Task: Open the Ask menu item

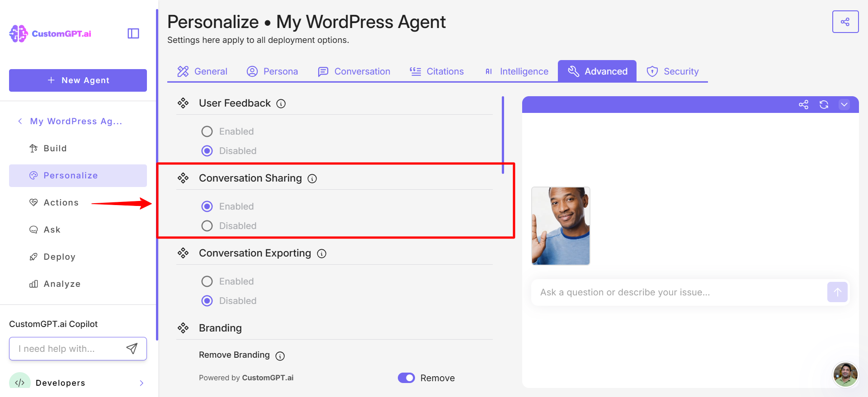Action: pos(78,230)
